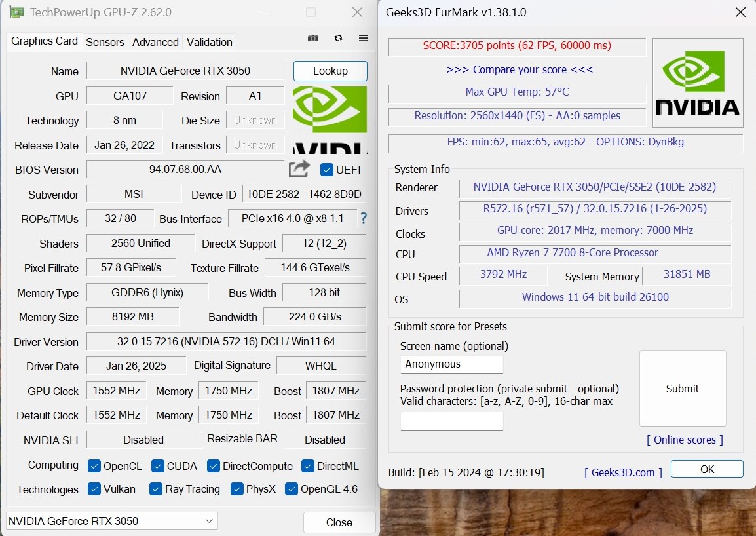Open the GPU-Z hamburger menu
Viewport: 756px width, 536px height.
point(363,39)
